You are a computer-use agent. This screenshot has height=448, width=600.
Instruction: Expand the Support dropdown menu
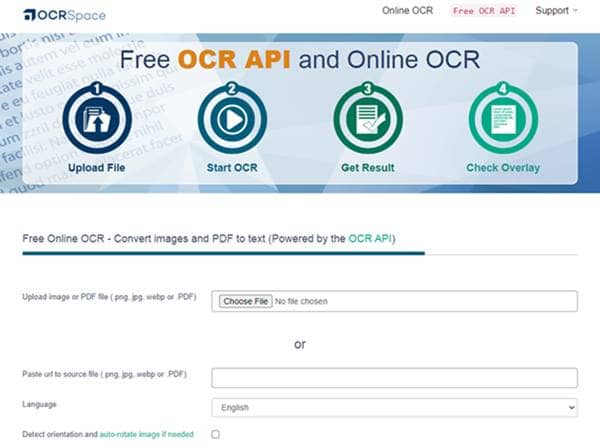point(556,11)
